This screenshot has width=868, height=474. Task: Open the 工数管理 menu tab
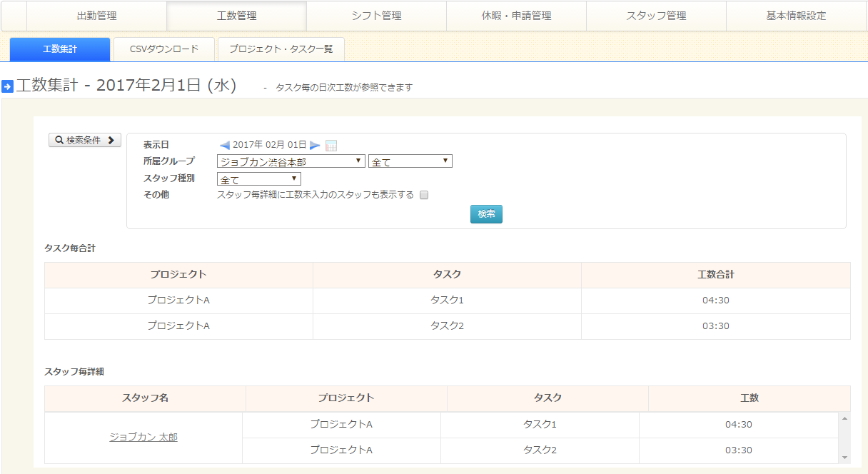pyautogui.click(x=236, y=16)
